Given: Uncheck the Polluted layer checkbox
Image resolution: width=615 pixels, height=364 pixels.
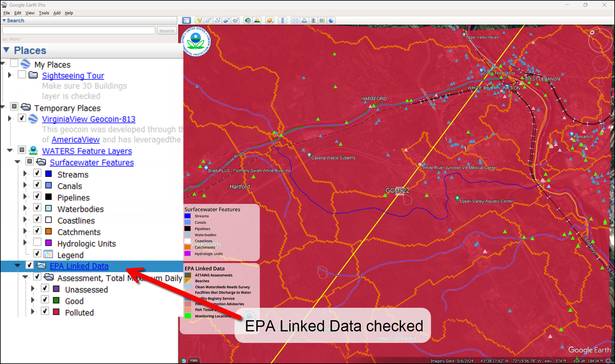Looking at the screenshot, I should [45, 311].
